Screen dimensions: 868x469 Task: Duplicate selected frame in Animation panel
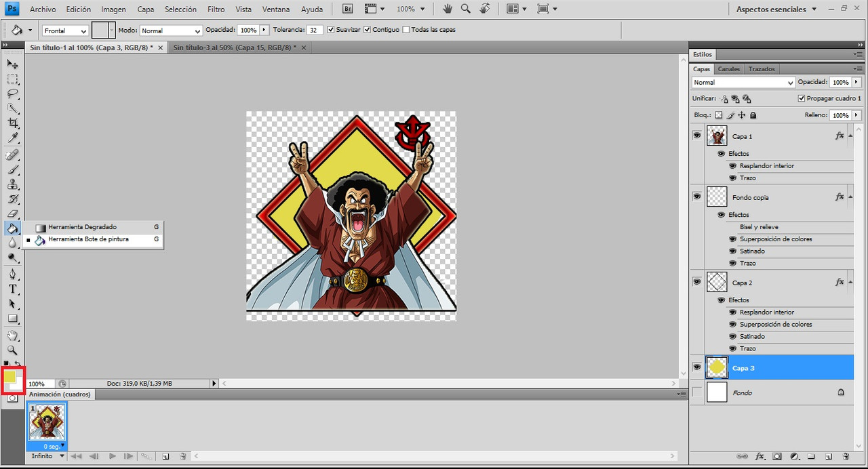(x=165, y=457)
